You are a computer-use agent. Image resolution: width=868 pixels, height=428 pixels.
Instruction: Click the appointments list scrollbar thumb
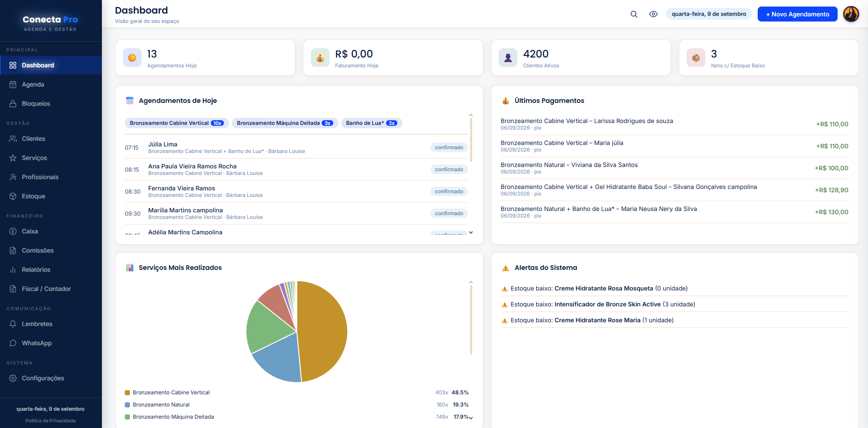coord(471,140)
